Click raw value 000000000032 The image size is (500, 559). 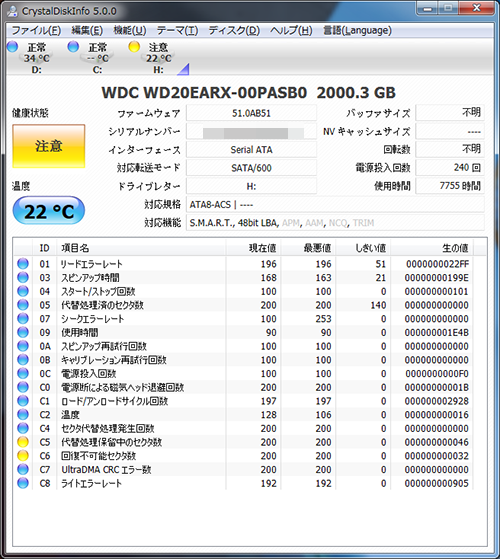point(437,456)
